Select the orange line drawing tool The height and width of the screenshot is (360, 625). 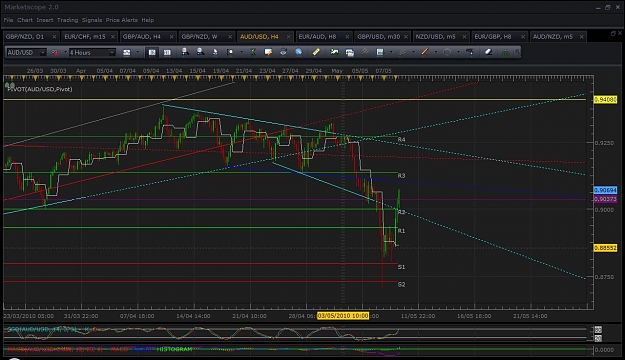(425, 52)
